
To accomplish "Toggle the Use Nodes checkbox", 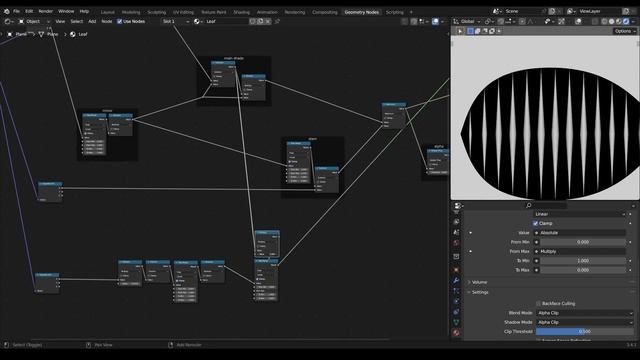I will click(x=120, y=21).
